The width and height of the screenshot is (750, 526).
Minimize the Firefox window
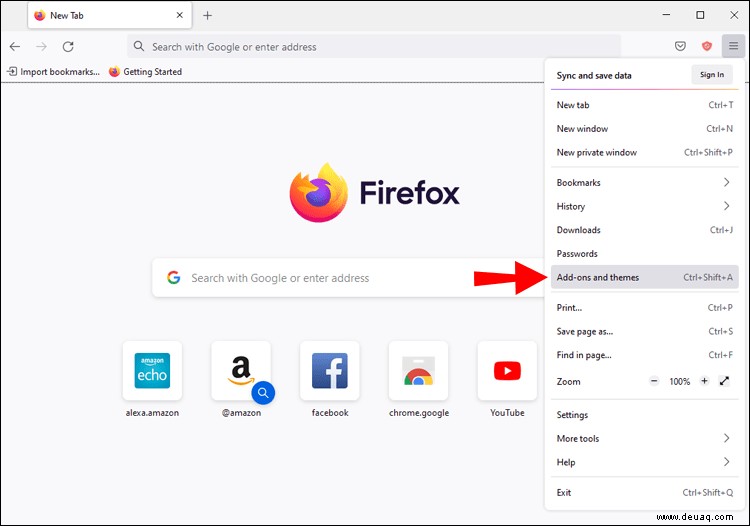pos(666,15)
